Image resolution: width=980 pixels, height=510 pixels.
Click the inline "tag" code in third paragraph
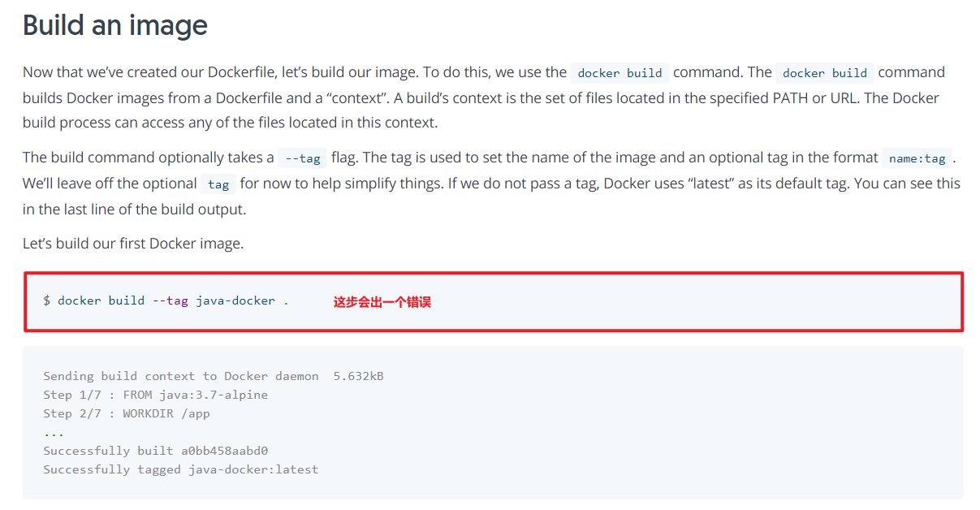point(218,184)
